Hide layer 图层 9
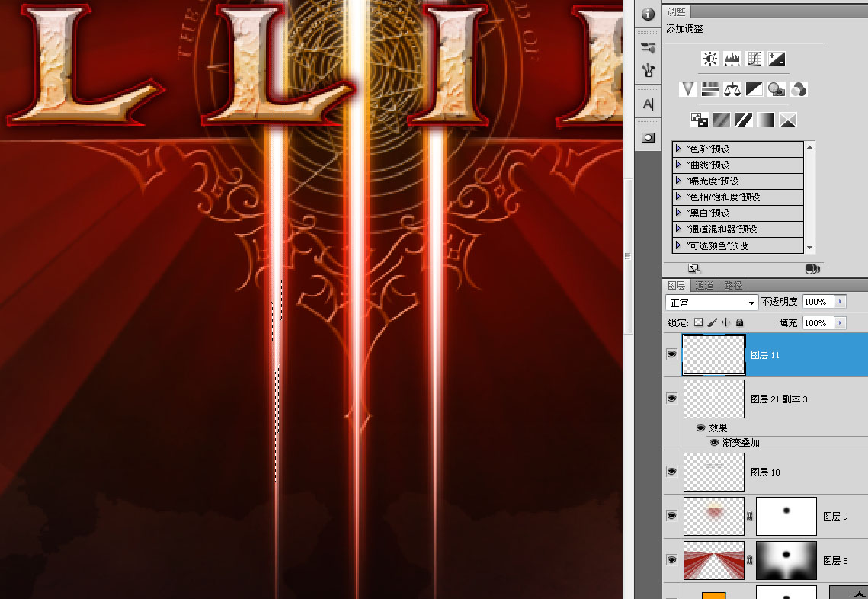The height and width of the screenshot is (599, 868). [672, 516]
